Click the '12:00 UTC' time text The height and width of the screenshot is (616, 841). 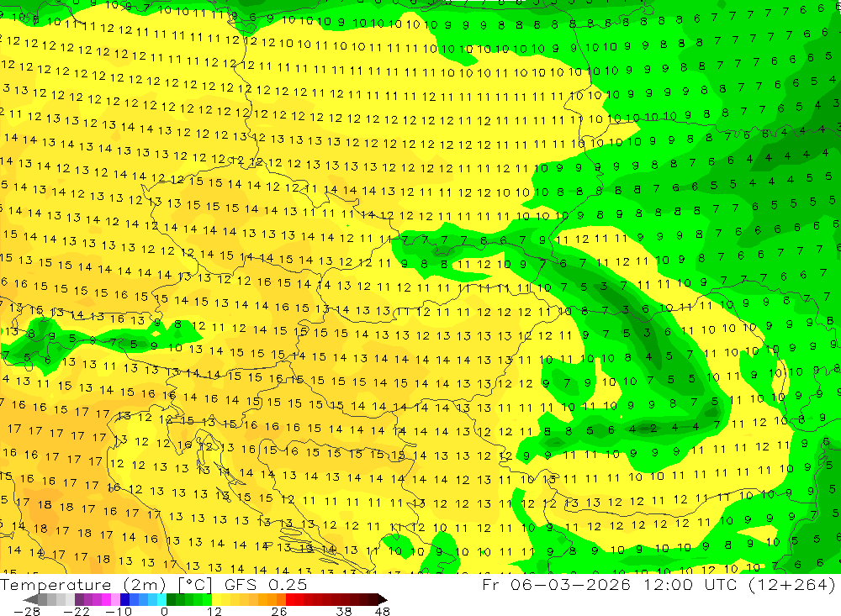(690, 584)
